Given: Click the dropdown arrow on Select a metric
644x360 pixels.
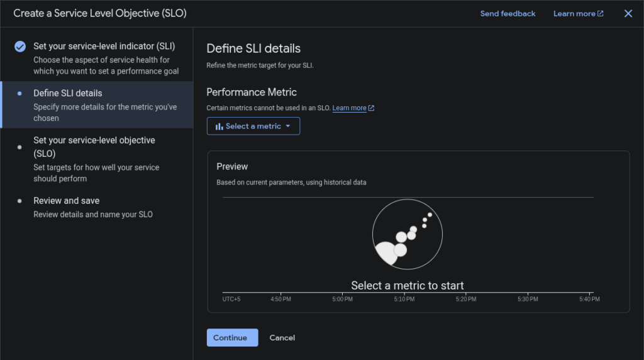Looking at the screenshot, I should pyautogui.click(x=288, y=127).
